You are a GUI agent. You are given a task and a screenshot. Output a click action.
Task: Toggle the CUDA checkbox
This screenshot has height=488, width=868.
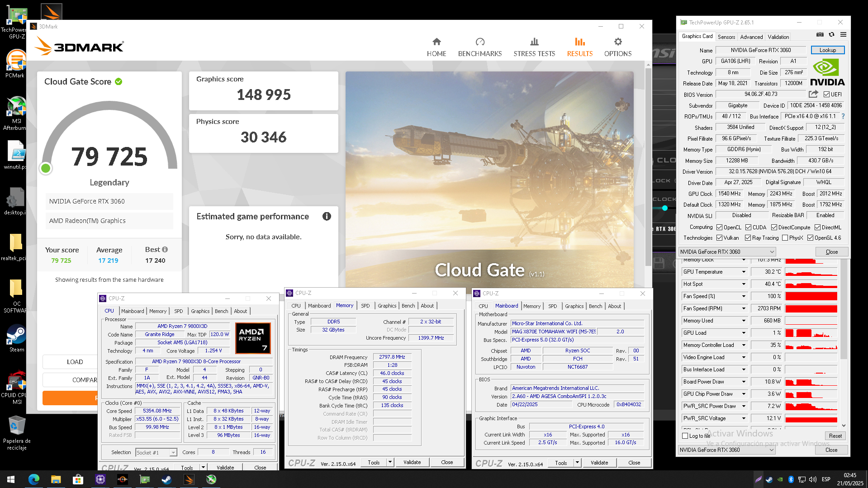pyautogui.click(x=748, y=227)
